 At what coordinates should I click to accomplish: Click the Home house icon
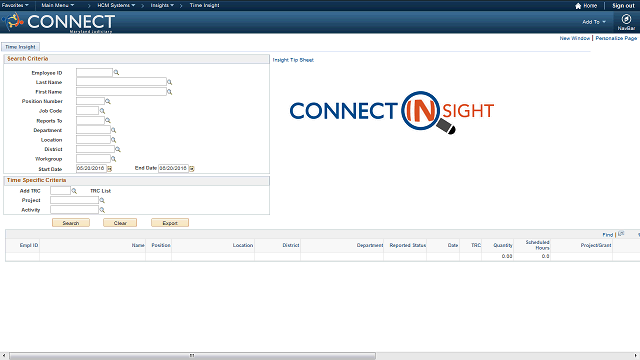[578, 6]
